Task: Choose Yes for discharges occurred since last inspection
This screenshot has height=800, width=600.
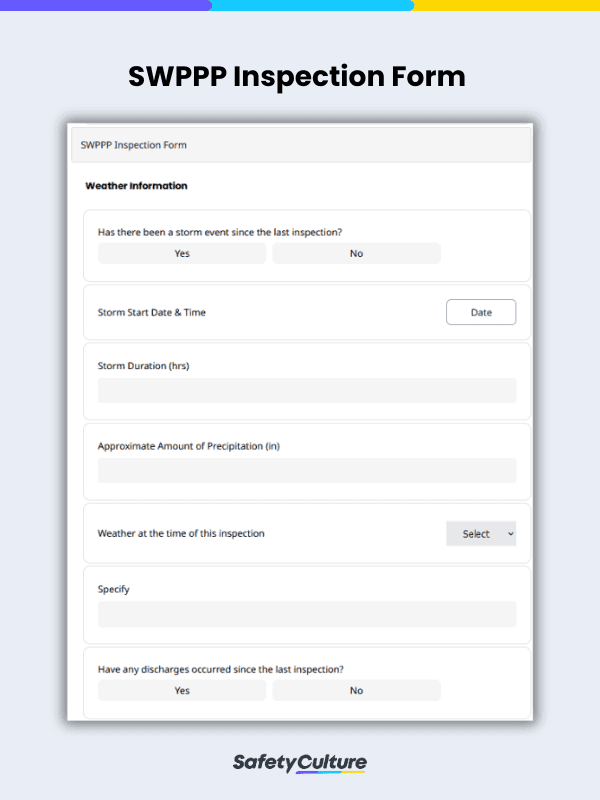Action: coord(182,690)
